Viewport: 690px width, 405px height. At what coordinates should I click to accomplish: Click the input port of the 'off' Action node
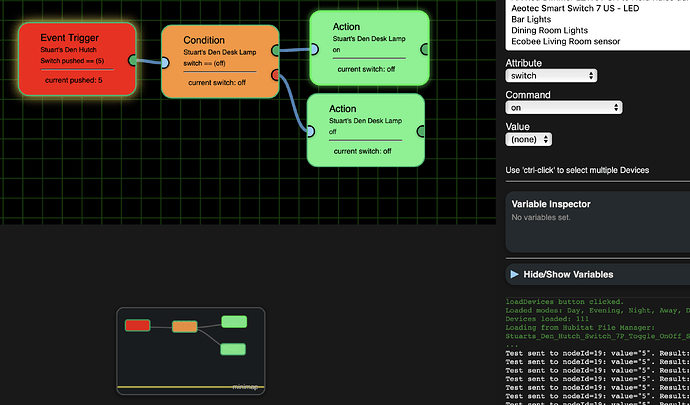pos(309,131)
